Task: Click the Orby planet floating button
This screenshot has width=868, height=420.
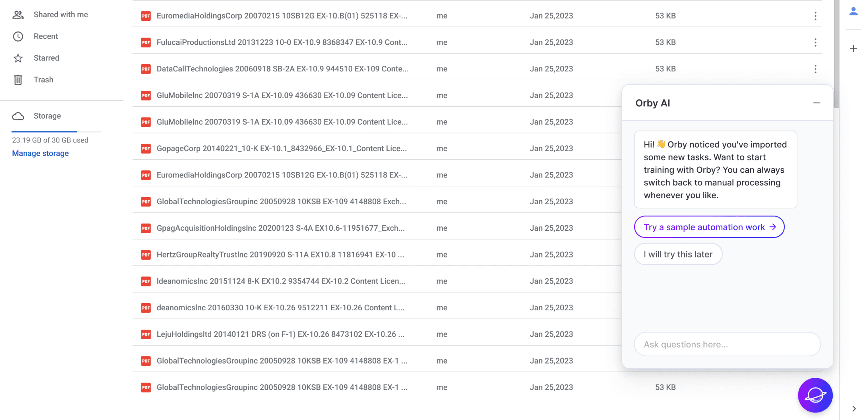Action: [x=815, y=395]
